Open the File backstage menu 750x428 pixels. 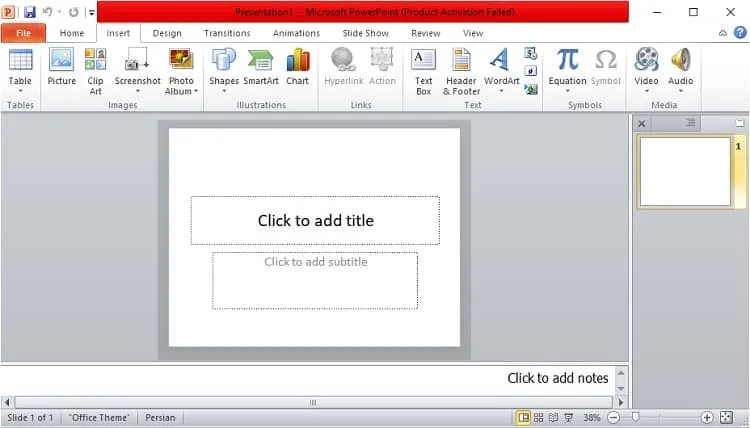click(23, 33)
